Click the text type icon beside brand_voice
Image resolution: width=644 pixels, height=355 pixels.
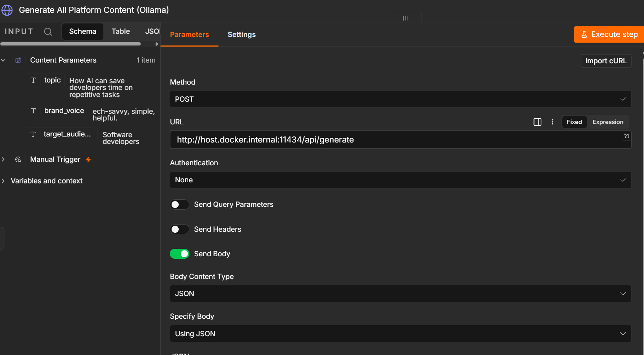click(x=33, y=111)
